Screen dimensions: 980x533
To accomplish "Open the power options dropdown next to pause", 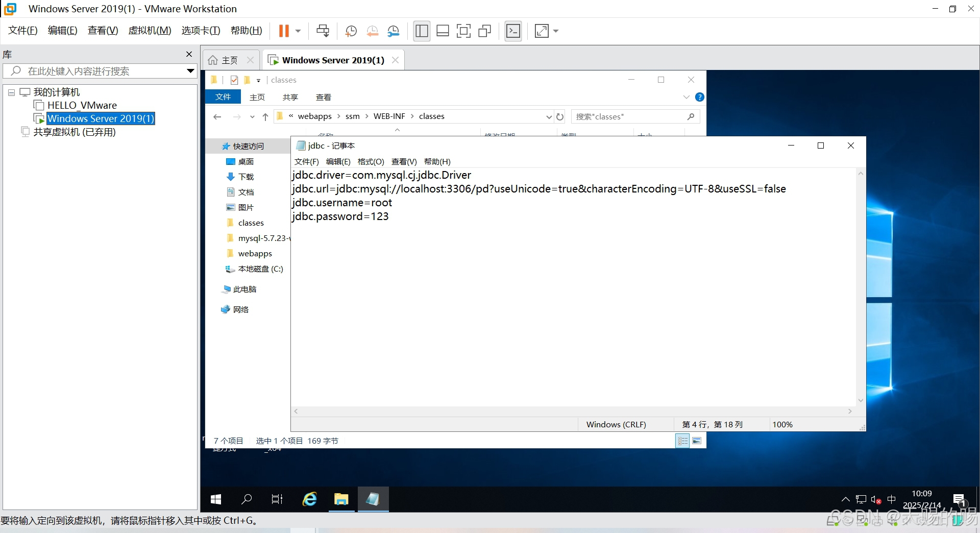I will [x=298, y=31].
